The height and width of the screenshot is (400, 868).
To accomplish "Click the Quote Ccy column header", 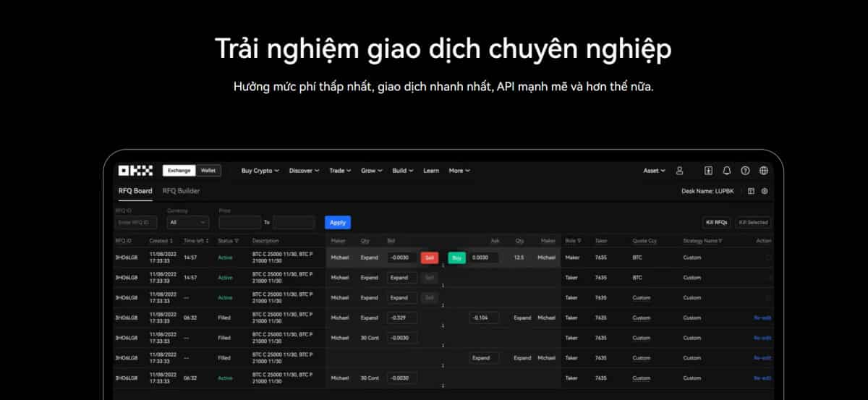I will point(644,241).
